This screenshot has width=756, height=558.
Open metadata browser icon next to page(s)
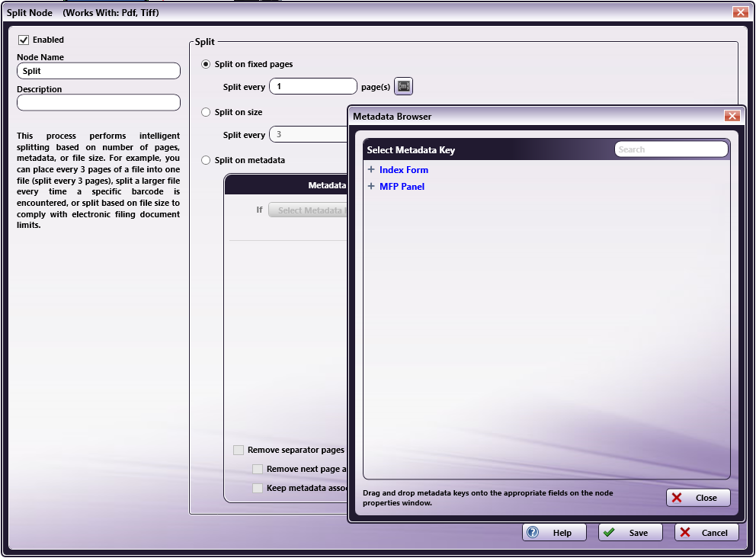tap(404, 86)
